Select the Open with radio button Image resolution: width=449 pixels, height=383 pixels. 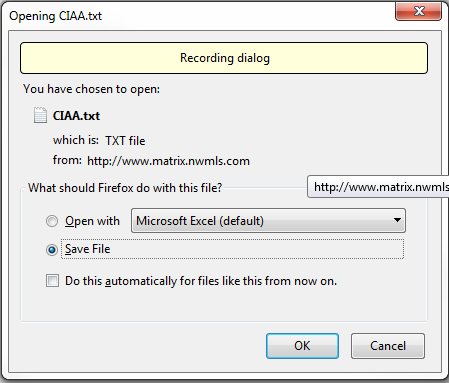tap(52, 221)
